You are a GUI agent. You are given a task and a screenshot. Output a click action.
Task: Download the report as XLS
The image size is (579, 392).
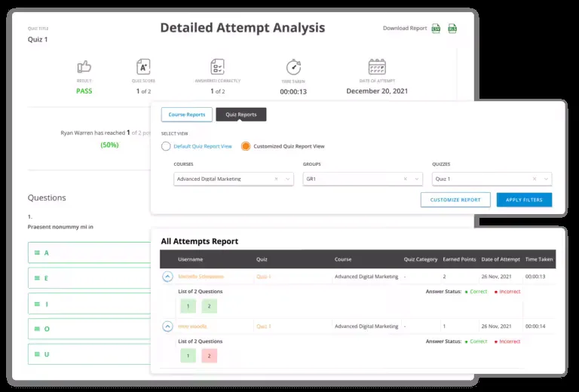[x=452, y=29]
